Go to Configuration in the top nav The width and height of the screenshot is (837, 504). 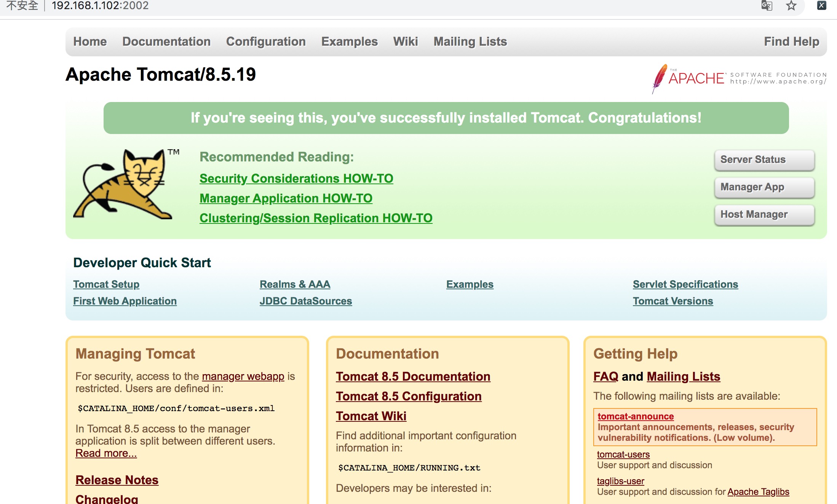tap(266, 41)
